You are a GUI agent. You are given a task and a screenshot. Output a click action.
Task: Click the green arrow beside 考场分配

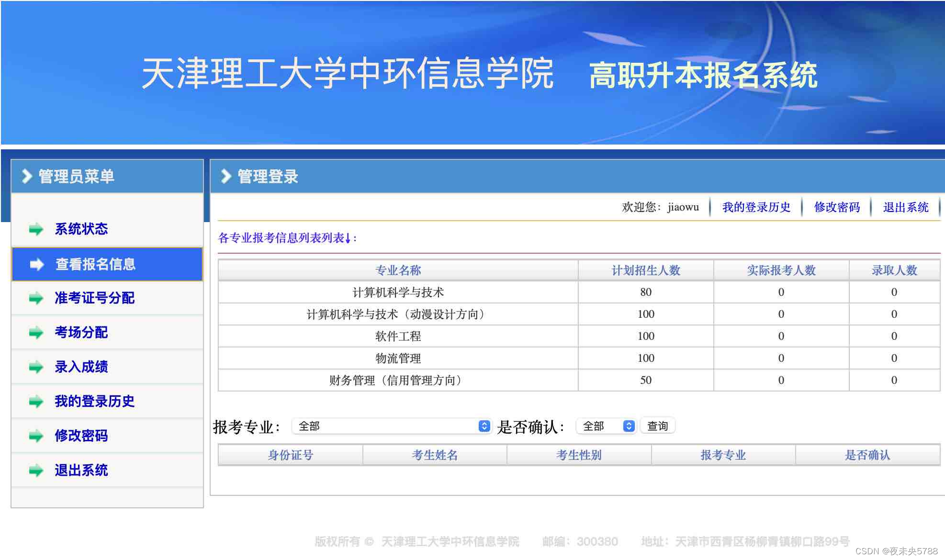tap(36, 333)
